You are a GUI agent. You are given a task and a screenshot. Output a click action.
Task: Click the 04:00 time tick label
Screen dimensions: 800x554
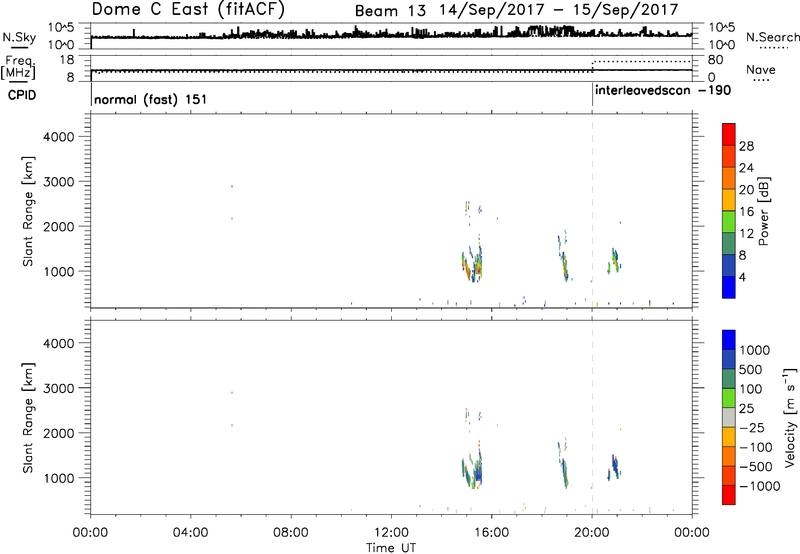[190, 533]
